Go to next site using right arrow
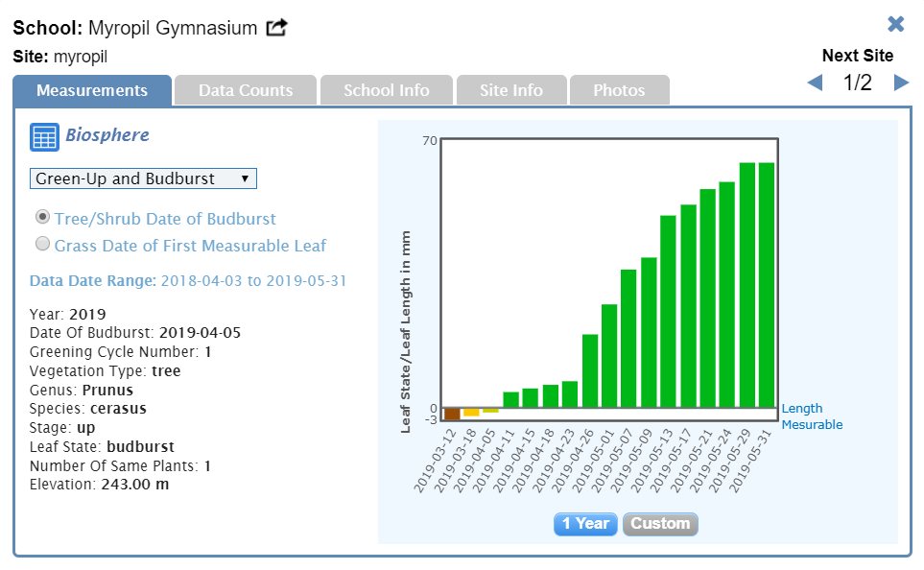 901,83
